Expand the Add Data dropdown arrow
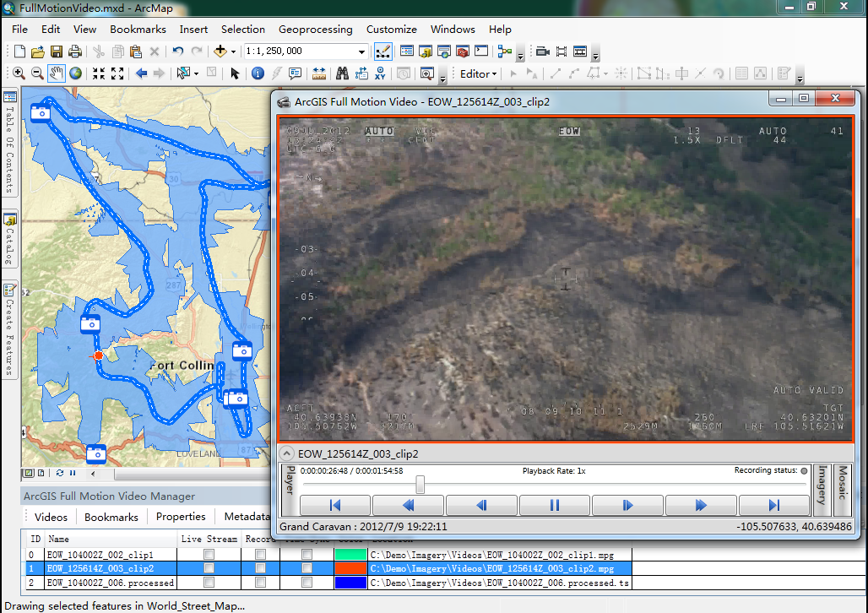Image resolution: width=868 pixels, height=613 pixels. pos(233,52)
